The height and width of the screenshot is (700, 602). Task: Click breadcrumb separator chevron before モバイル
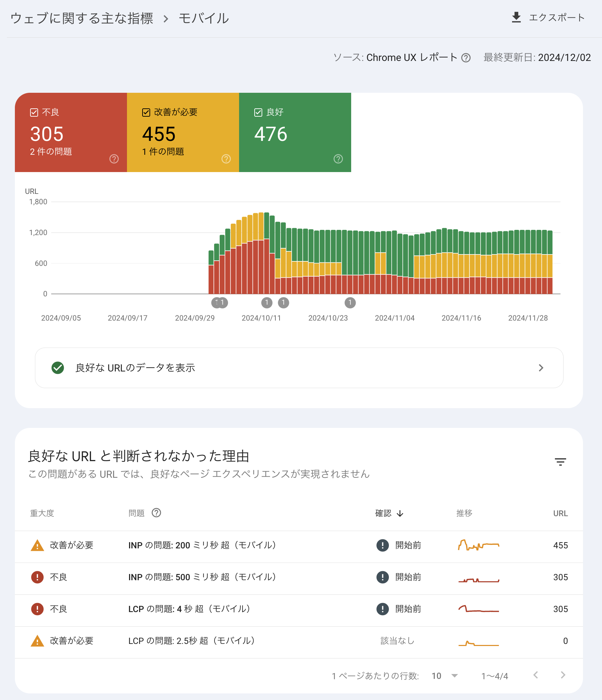166,19
